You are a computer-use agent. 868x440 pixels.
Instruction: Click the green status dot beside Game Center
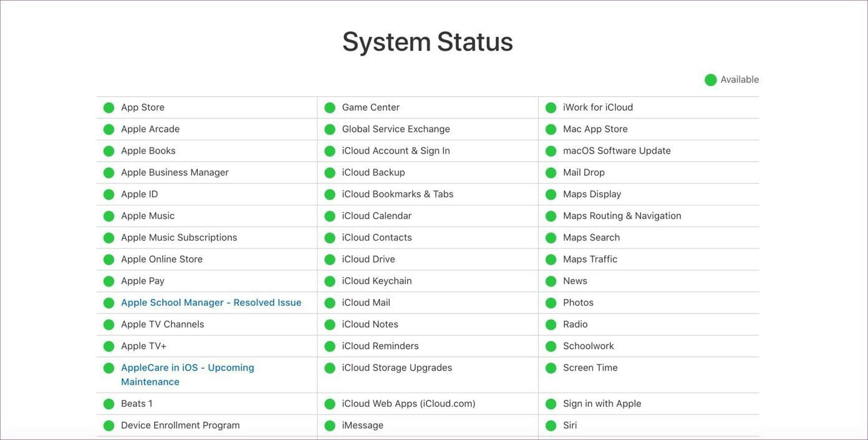[x=330, y=107]
